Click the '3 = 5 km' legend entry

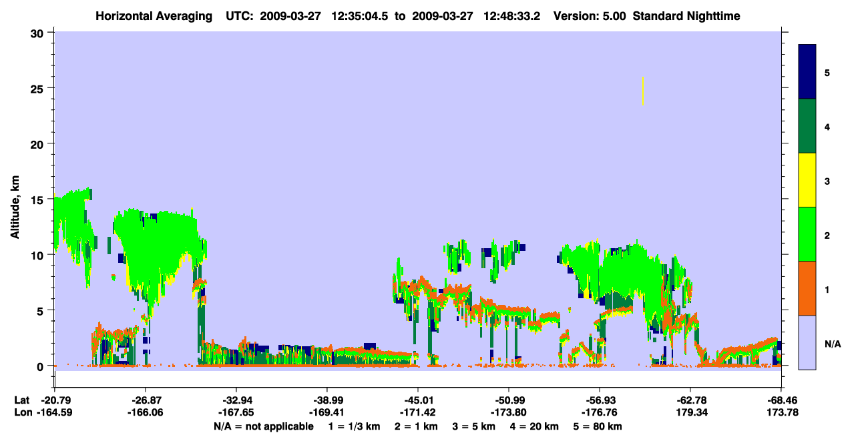pyautogui.click(x=475, y=426)
